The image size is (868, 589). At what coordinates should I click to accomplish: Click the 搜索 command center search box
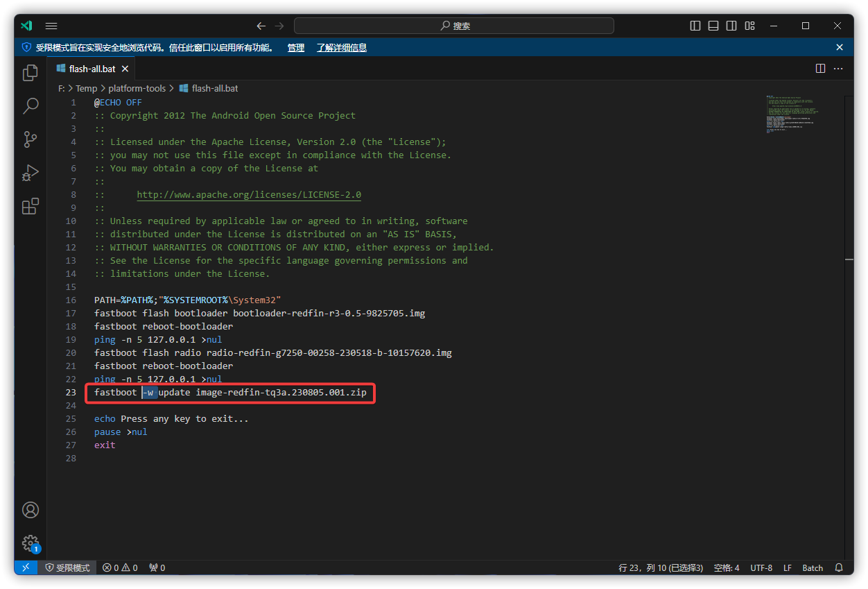tap(454, 26)
